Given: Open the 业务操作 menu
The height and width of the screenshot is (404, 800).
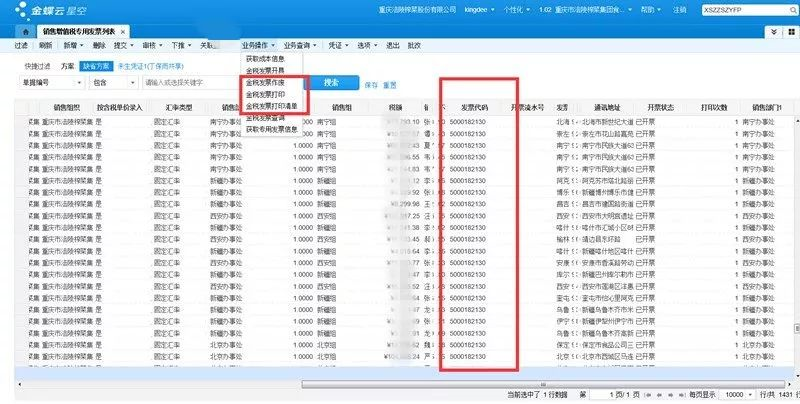Looking at the screenshot, I should [x=258, y=45].
